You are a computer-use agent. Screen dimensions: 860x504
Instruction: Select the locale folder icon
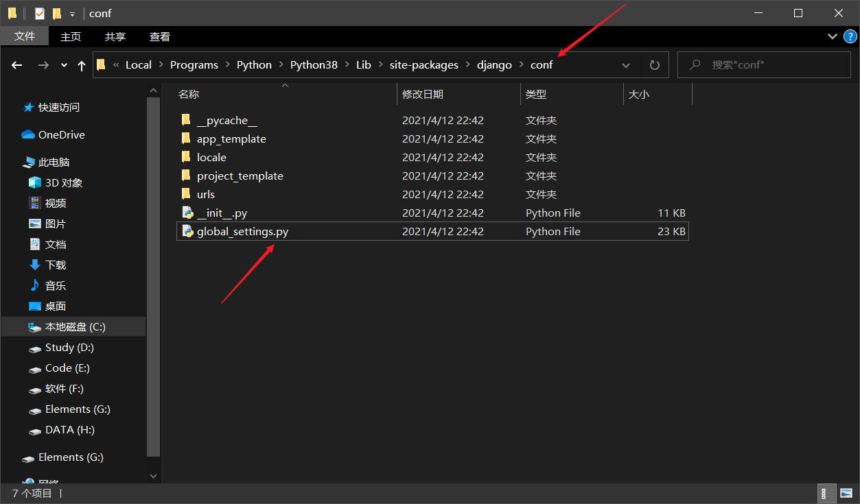(x=186, y=157)
